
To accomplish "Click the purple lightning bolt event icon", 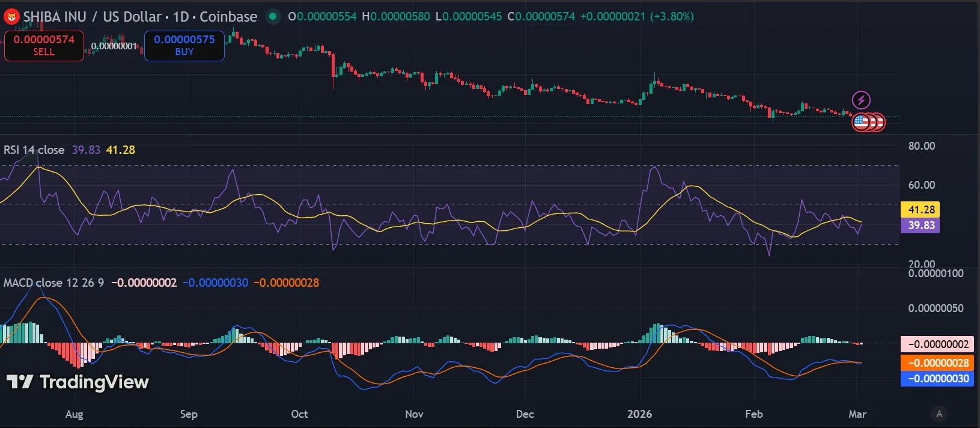I will click(x=861, y=100).
